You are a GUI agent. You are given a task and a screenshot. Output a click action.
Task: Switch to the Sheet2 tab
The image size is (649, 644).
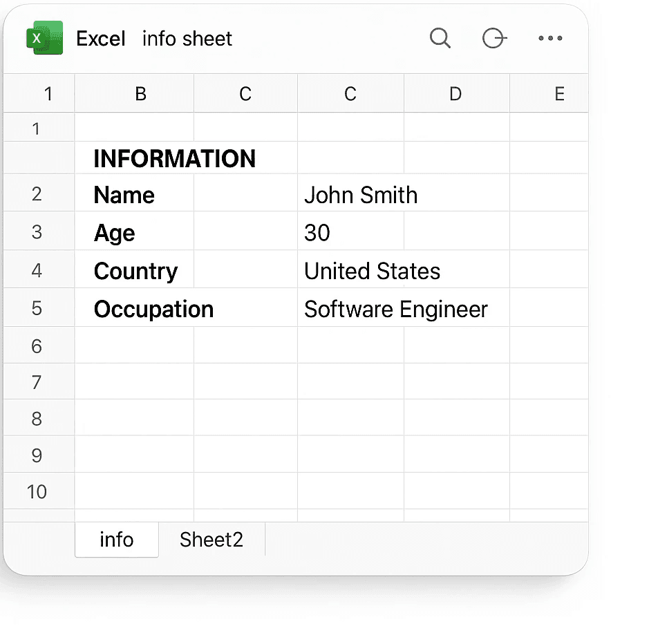pyautogui.click(x=211, y=540)
